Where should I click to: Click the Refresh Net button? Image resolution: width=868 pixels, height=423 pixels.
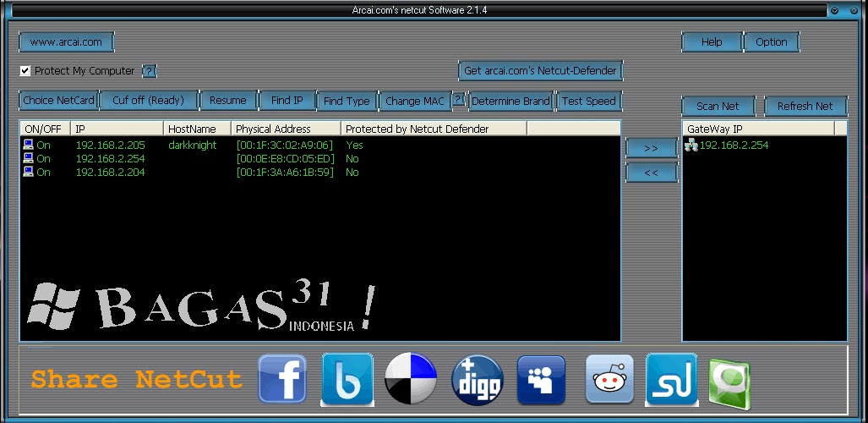pos(805,106)
